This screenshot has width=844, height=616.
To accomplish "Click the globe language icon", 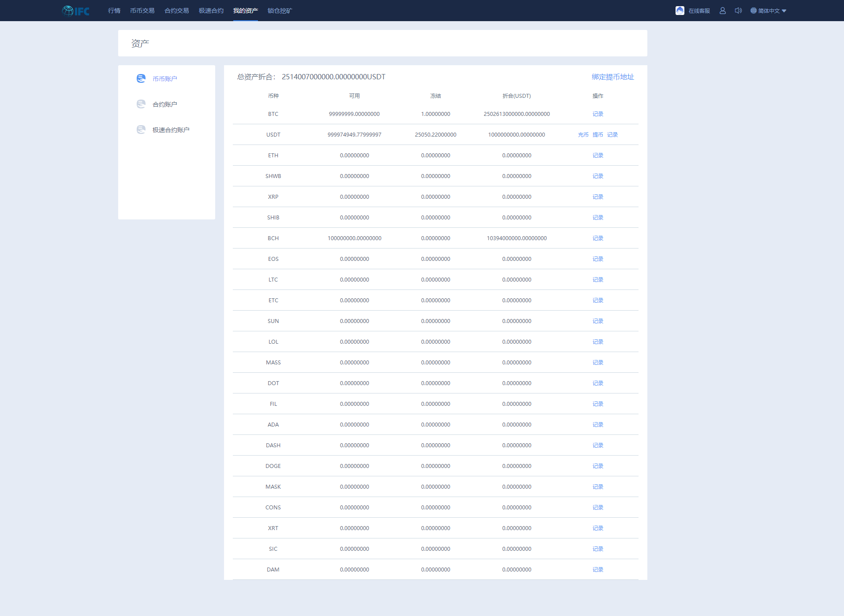I will pyautogui.click(x=754, y=11).
